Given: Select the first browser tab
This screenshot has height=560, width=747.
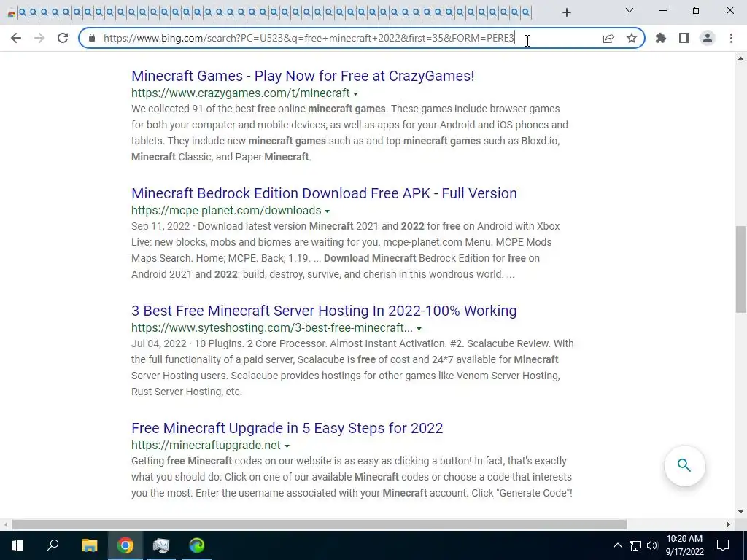Looking at the screenshot, I should point(12,12).
